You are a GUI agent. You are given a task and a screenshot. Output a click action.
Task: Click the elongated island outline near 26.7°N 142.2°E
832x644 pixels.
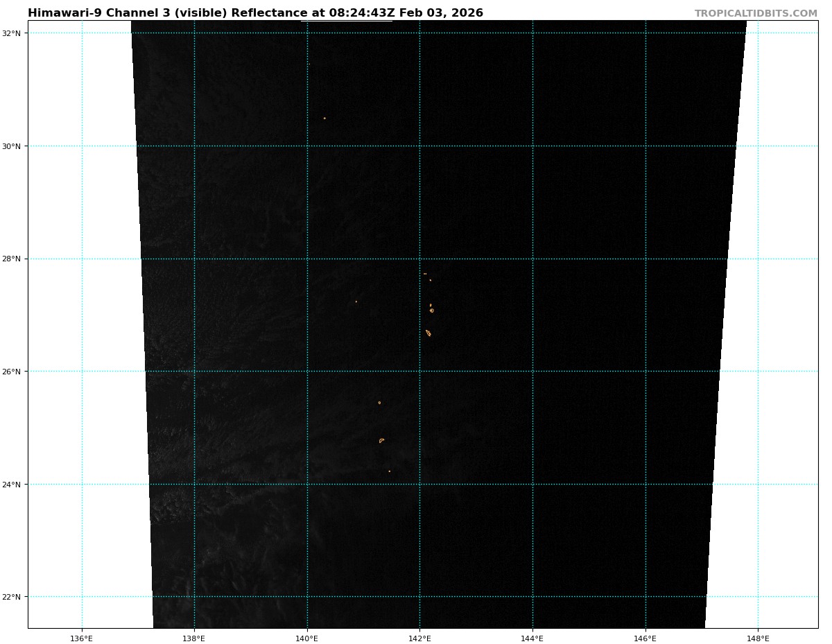(x=428, y=333)
